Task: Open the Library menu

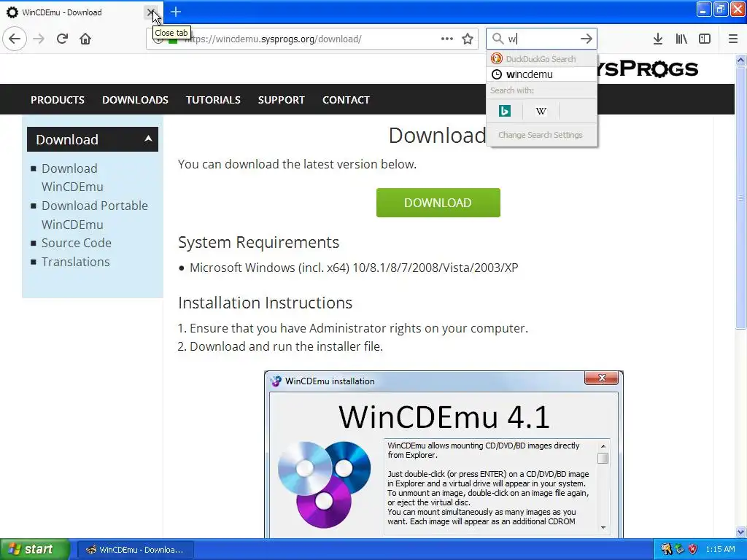Action: 681,39
